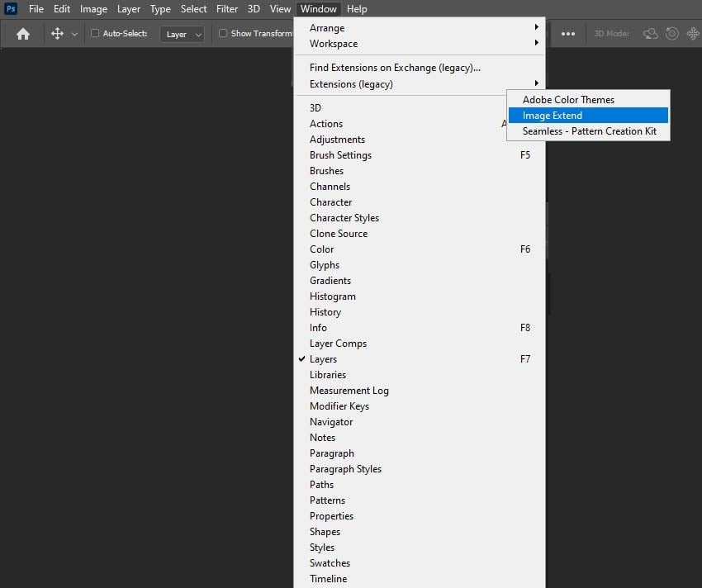Show the Shapes panel
702x588 pixels.
[420, 531]
